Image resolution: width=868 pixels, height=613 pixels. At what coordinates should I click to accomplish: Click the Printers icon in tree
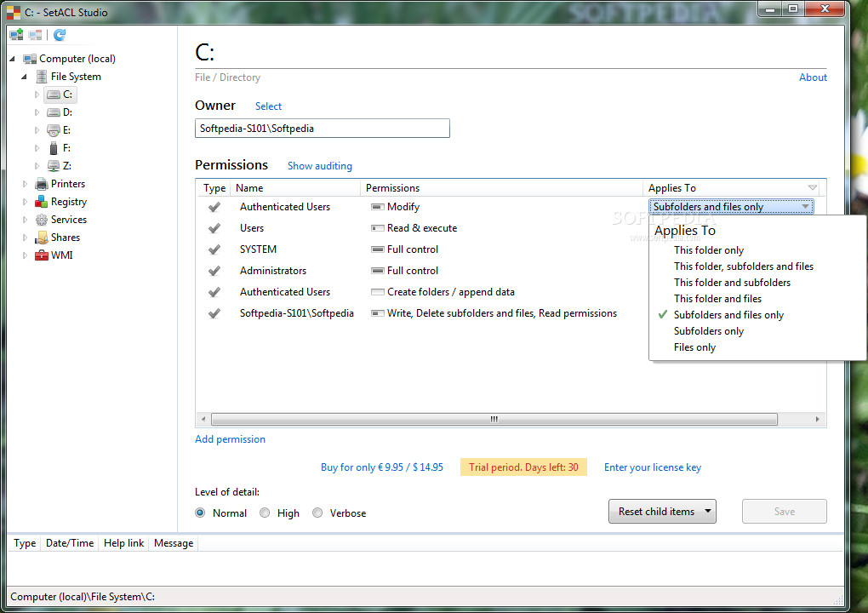point(42,184)
